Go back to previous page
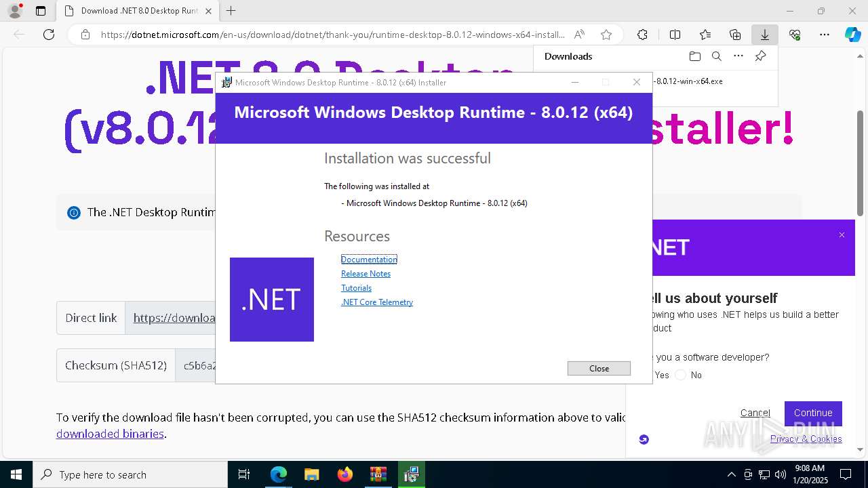Image resolution: width=868 pixels, height=488 pixels. pos(19,35)
